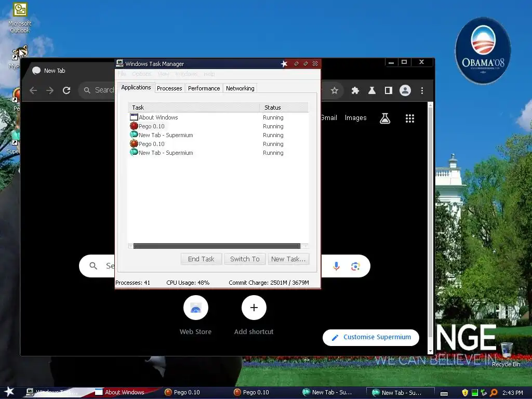Open the Options menu in Task Manager

coord(141,74)
